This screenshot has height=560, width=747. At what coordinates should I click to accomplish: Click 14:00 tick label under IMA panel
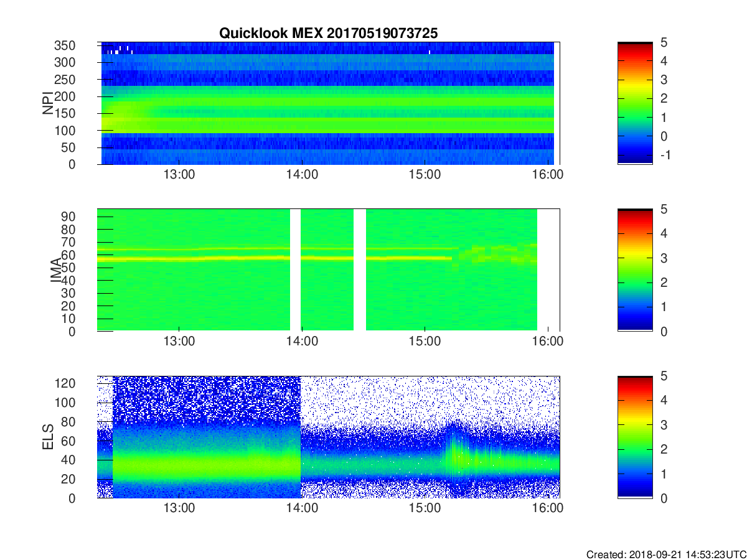302,342
